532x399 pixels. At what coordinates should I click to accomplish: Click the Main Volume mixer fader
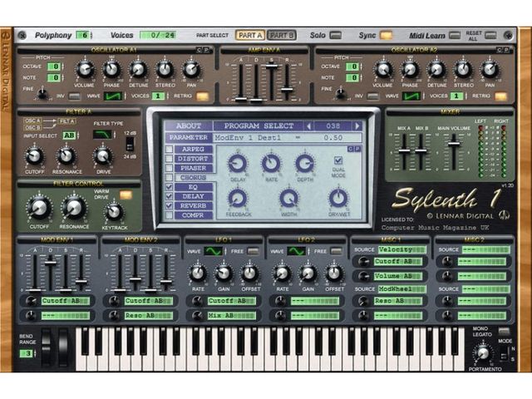(x=454, y=144)
